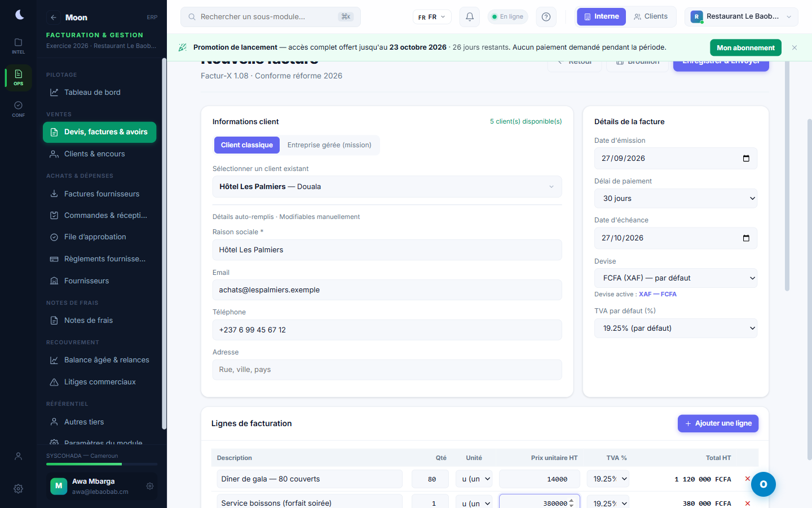Screen dimensions: 812x508
Task: Open Notes de frais menu item
Action: click(x=99, y=320)
